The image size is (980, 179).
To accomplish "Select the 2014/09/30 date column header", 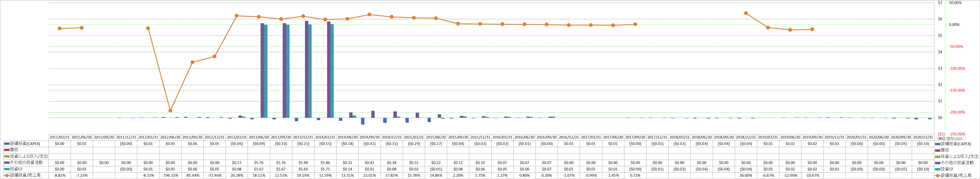I will click(x=370, y=137).
